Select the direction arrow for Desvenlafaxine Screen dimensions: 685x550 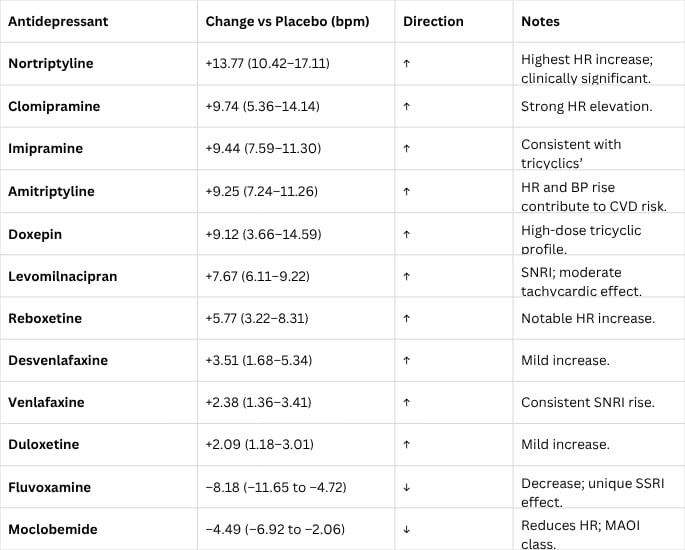coord(407,360)
